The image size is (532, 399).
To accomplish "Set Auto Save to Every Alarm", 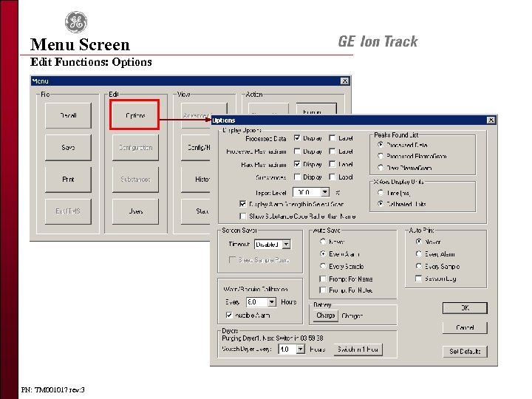I will tap(323, 253).
